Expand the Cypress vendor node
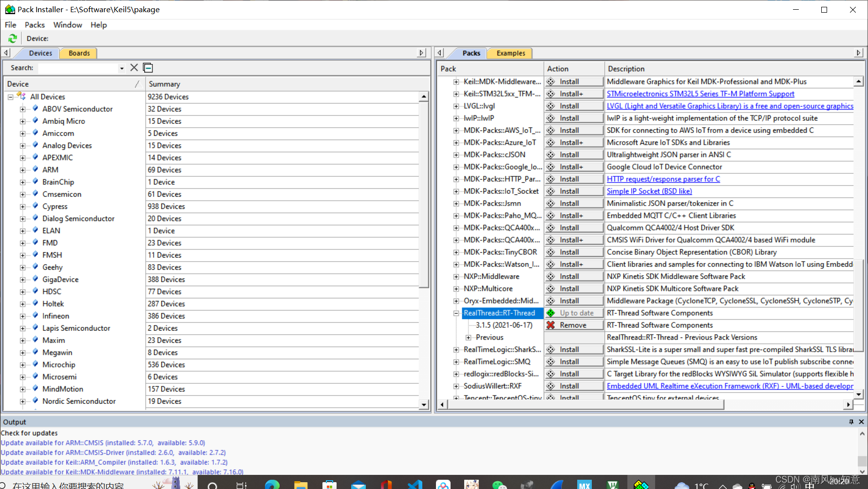 point(22,207)
